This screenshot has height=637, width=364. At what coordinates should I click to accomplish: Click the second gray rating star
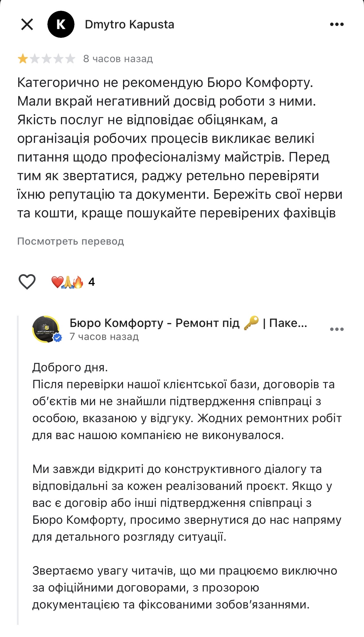click(34, 59)
